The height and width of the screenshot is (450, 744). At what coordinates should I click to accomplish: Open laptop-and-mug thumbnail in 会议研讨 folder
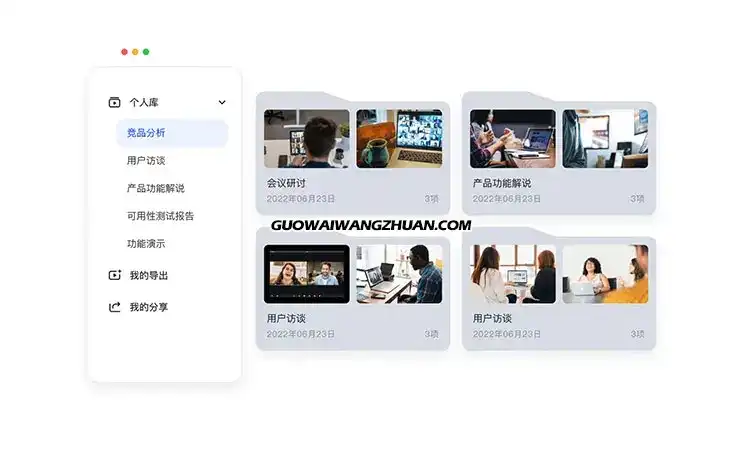click(x=399, y=139)
